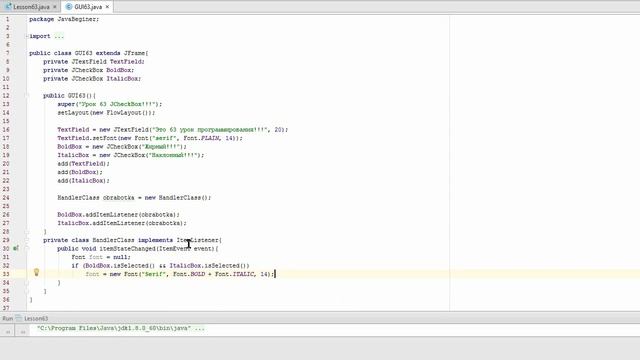
Task: Open the Lesson63 run tab
Action: click(36, 318)
